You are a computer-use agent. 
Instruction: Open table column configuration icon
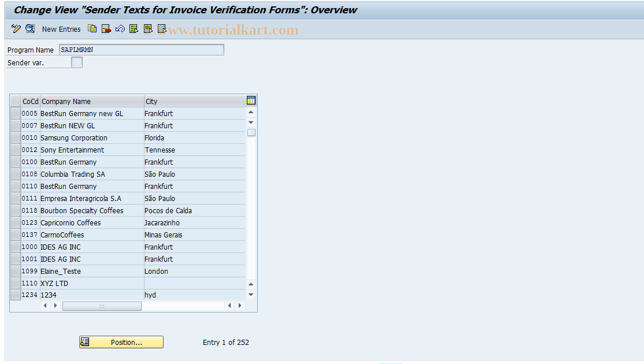[251, 101]
